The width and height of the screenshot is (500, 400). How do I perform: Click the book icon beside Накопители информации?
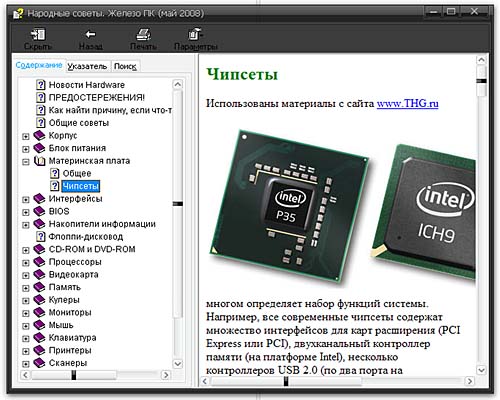pos(39,224)
